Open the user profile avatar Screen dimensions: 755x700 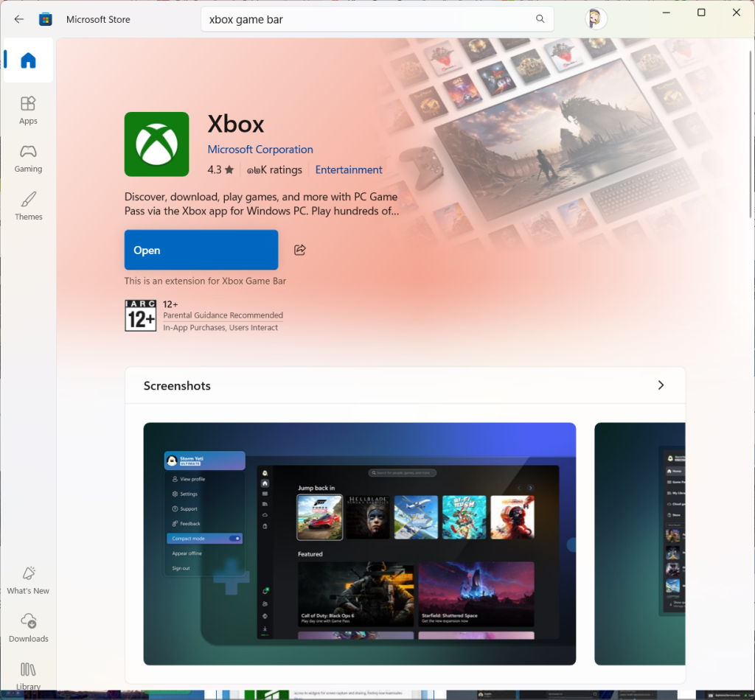pos(596,19)
